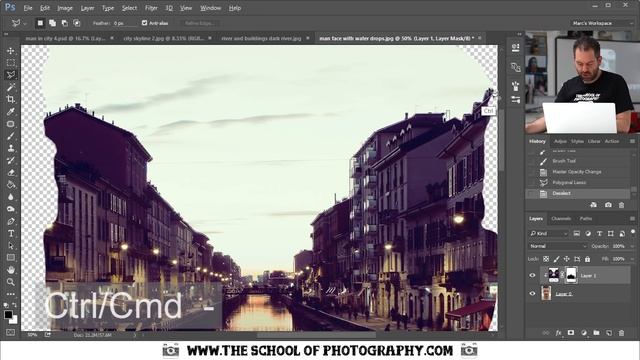This screenshot has height=360, width=640.
Task: Open the Kind layer filter dropdown
Action: [x=549, y=233]
